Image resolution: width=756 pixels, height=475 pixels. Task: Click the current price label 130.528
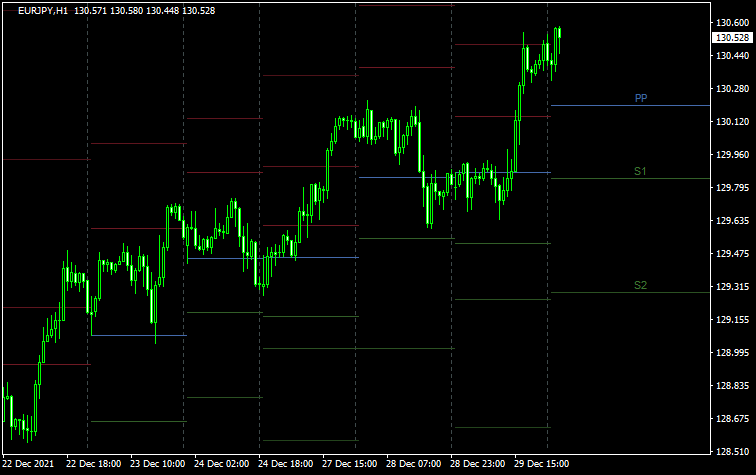pos(732,37)
